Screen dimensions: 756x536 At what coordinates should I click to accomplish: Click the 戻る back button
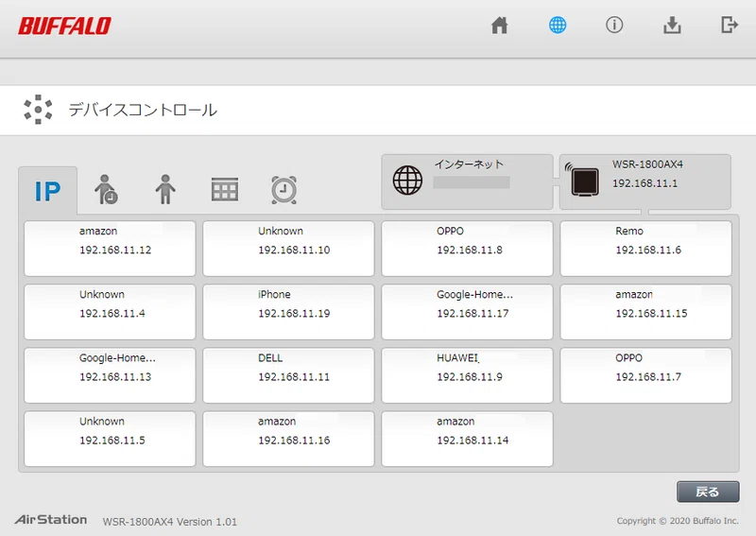coord(708,492)
